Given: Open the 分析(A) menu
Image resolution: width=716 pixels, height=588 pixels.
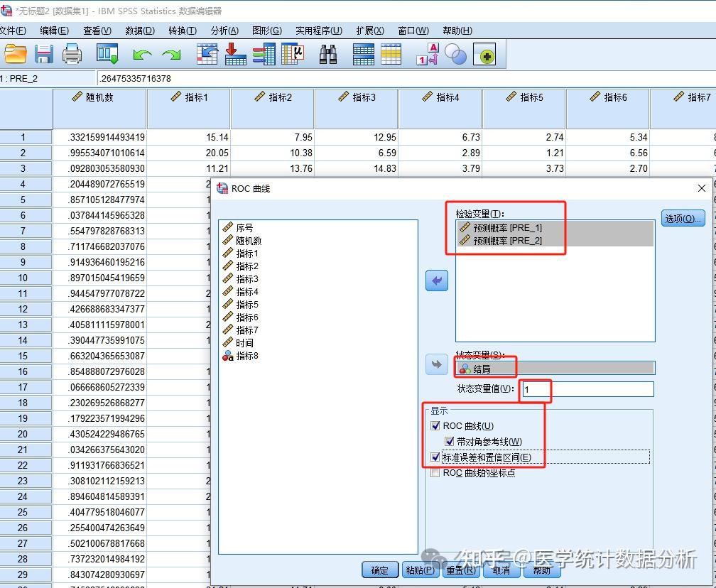Looking at the screenshot, I should click(x=224, y=31).
